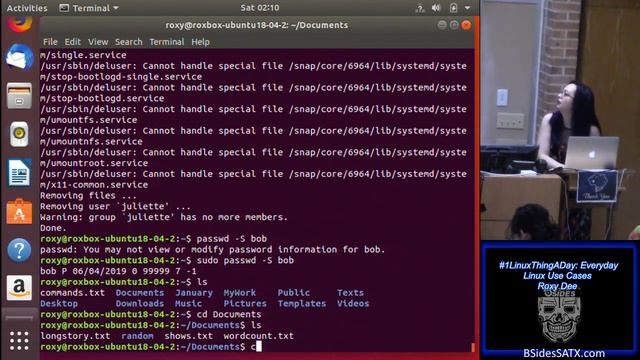Launch LibreOffice Writer from the dock
Screen dimensions: 640x360
pyautogui.click(x=19, y=173)
